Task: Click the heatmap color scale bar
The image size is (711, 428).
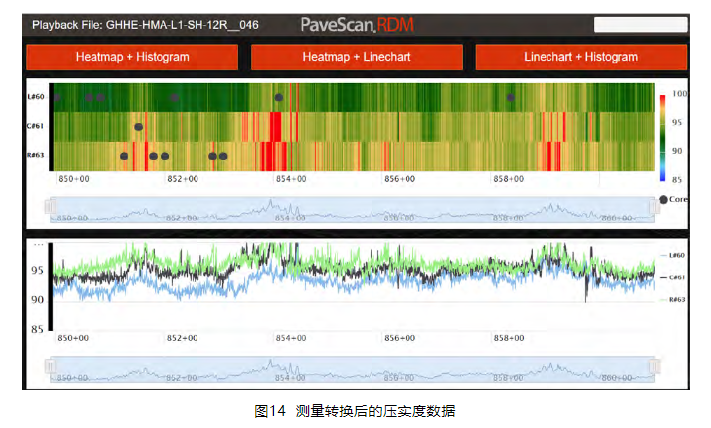Action: 663,137
